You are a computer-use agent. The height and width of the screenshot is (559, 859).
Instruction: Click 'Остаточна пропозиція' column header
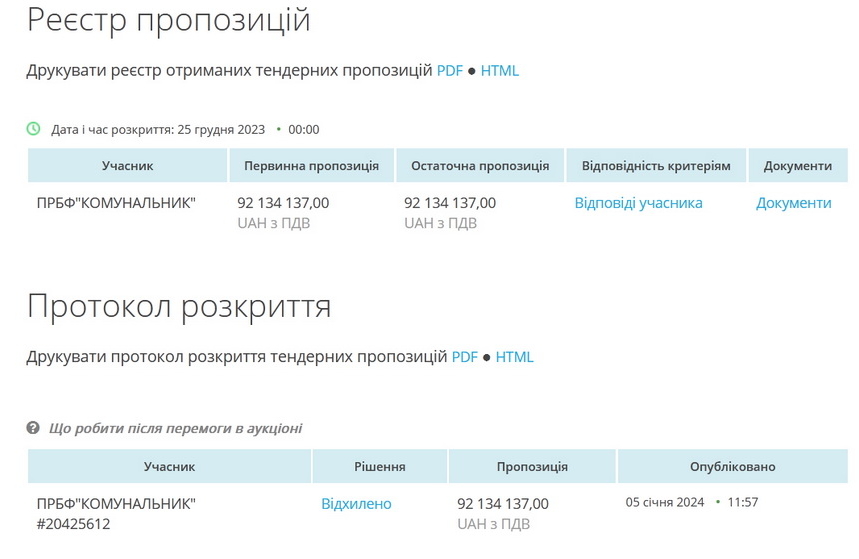480,166
